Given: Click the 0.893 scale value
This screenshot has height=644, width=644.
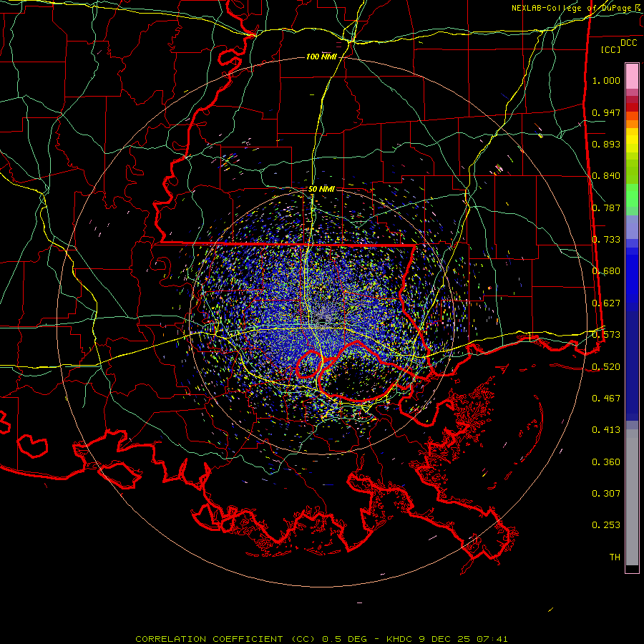Looking at the screenshot, I should click(x=606, y=144).
